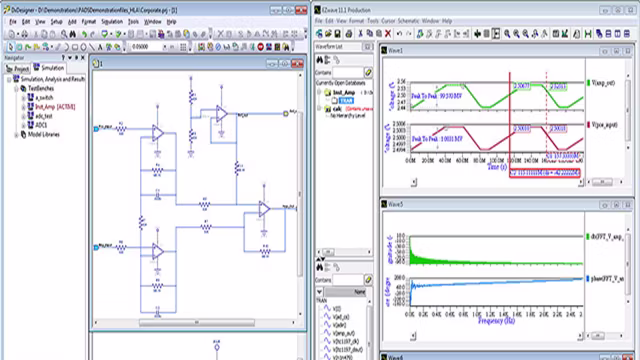This screenshot has height=360, width=640.
Task: Click the magenta V(pos_input) legend swatch
Action: (589, 125)
